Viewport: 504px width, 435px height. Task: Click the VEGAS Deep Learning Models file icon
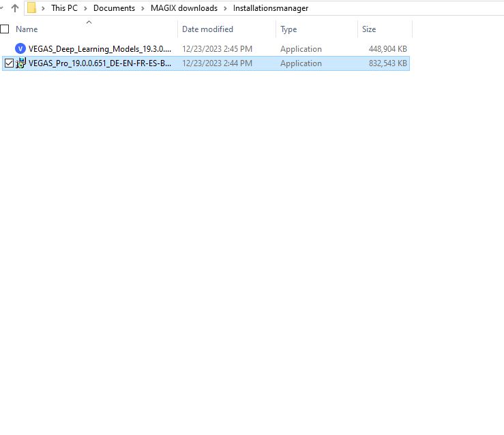[20, 49]
